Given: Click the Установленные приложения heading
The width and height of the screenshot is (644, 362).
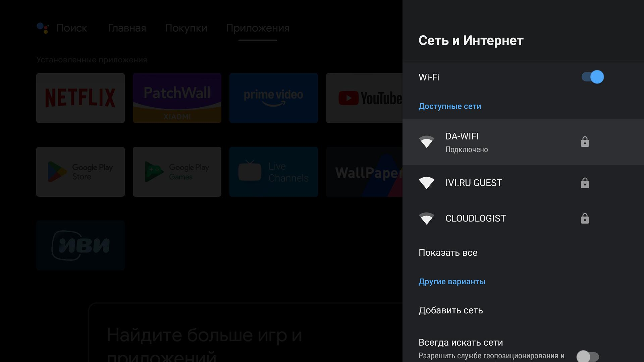Looking at the screenshot, I should point(92,60).
